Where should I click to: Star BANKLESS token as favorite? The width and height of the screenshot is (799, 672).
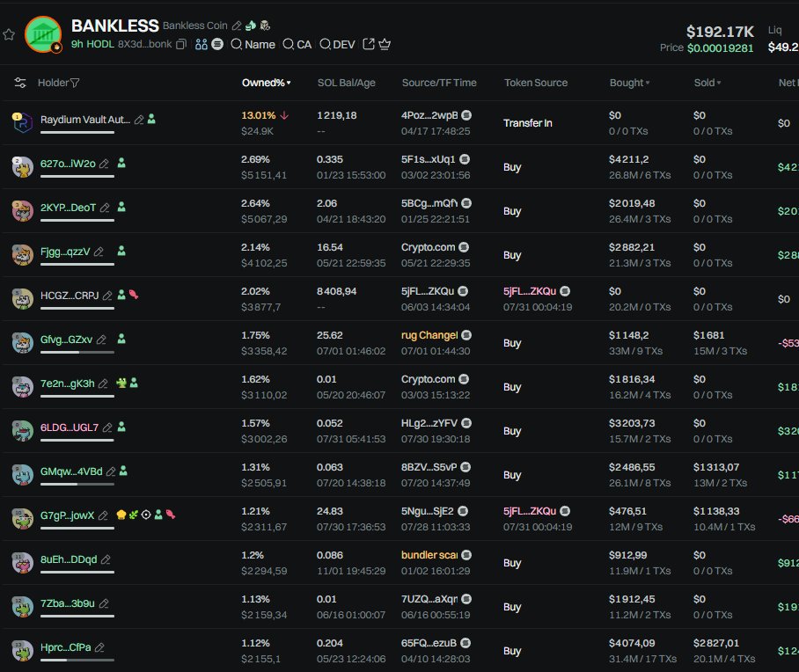(9, 34)
